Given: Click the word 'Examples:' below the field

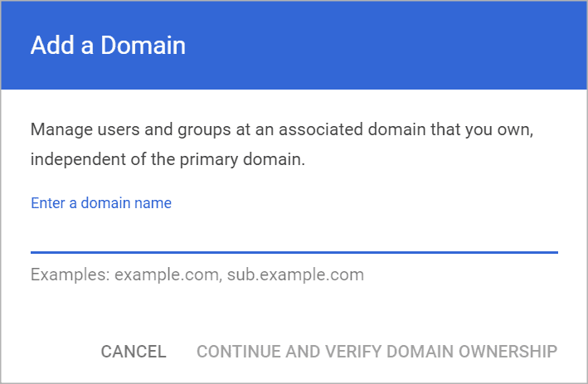Looking at the screenshot, I should (x=70, y=275).
